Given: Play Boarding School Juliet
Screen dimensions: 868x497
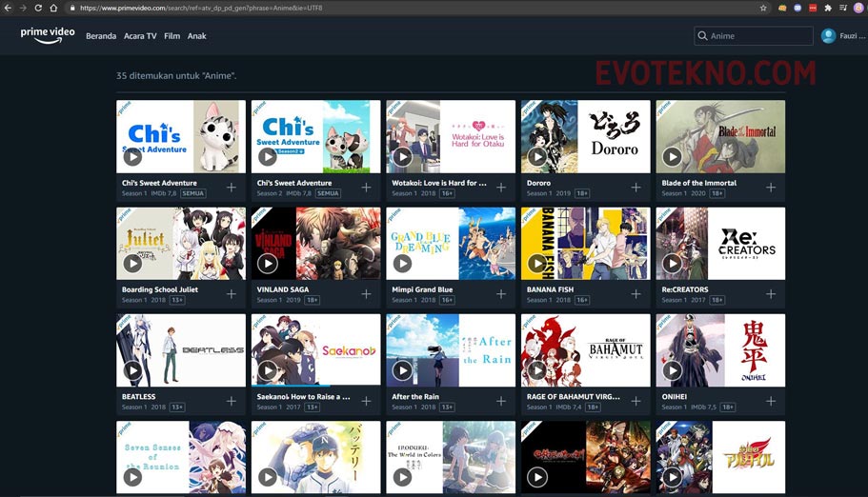Looking at the screenshot, I should (132, 264).
